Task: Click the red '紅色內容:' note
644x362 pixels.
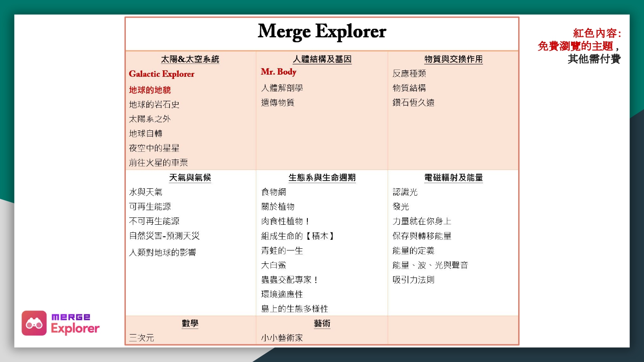Action: point(597,33)
